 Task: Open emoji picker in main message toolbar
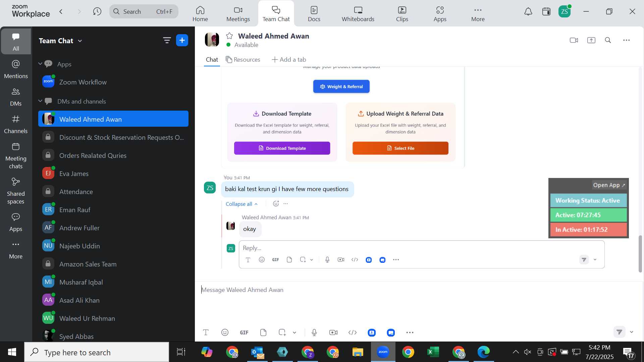[225, 333]
